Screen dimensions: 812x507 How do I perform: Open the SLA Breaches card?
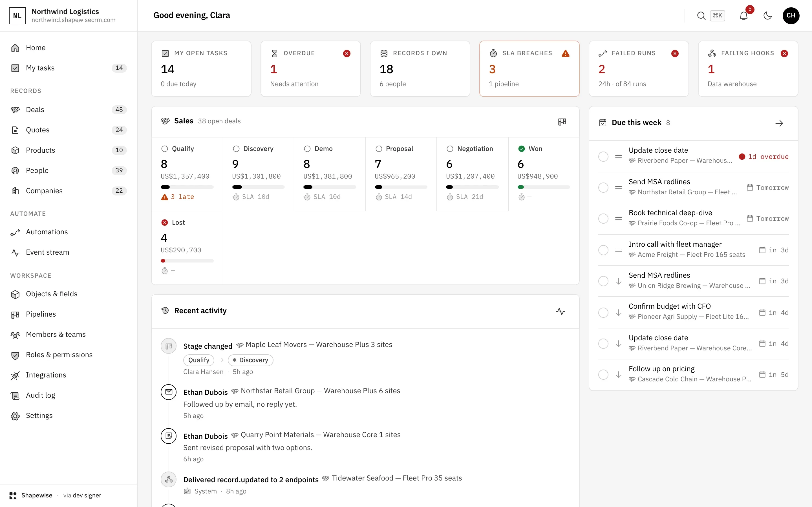coord(529,69)
